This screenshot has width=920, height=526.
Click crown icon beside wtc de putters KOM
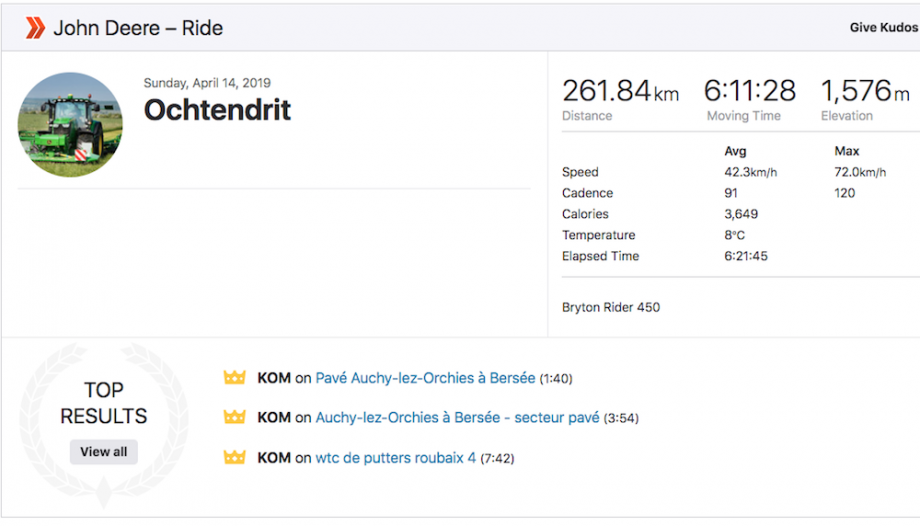(x=234, y=457)
